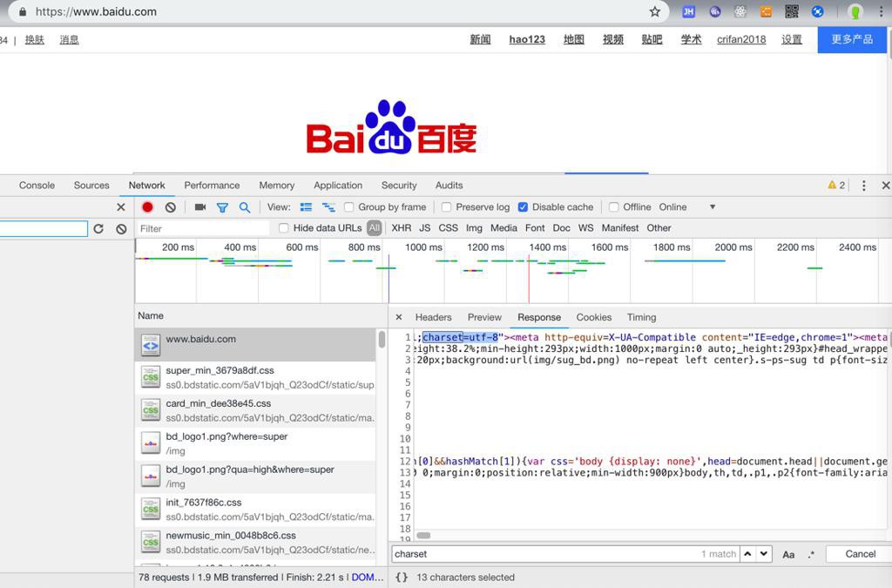
Task: Toggle the network filter funnel icon
Action: (x=222, y=207)
